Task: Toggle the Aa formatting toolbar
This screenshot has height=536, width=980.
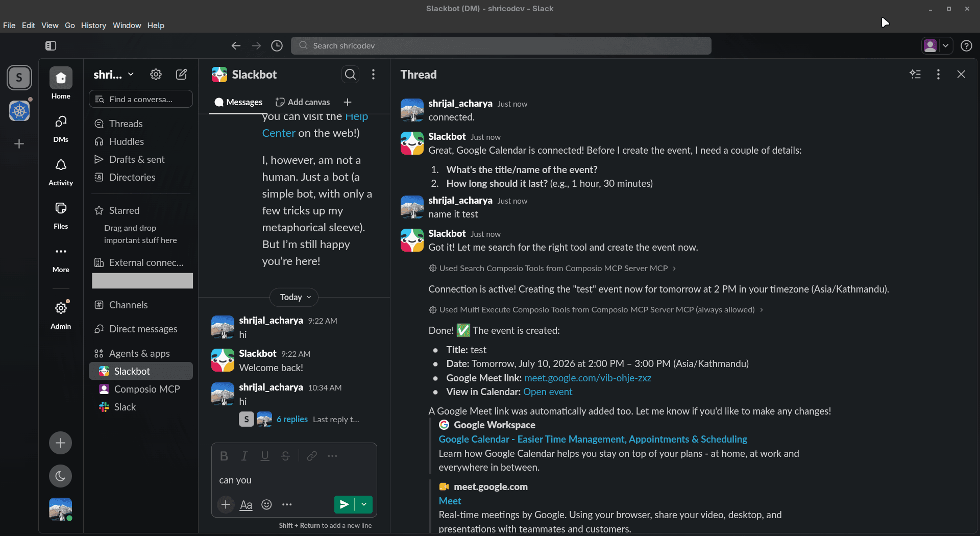Action: 246,504
